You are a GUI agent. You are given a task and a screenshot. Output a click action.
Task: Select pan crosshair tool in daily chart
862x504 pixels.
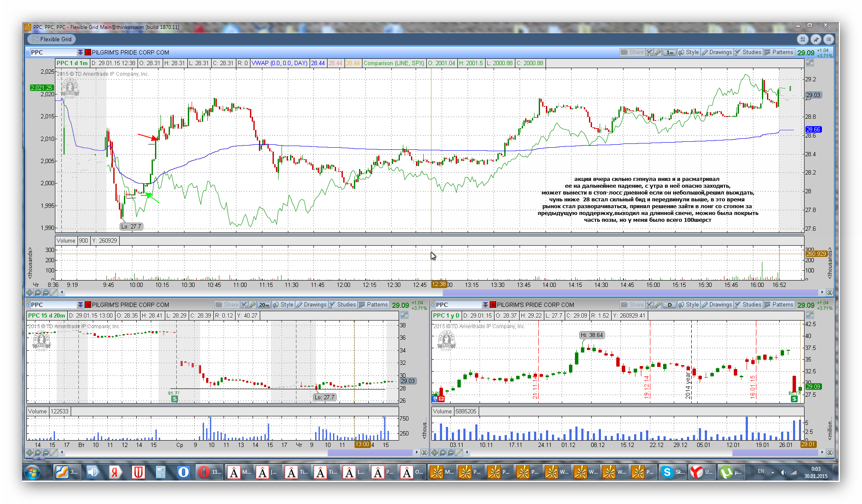pyautogui.click(x=434, y=452)
